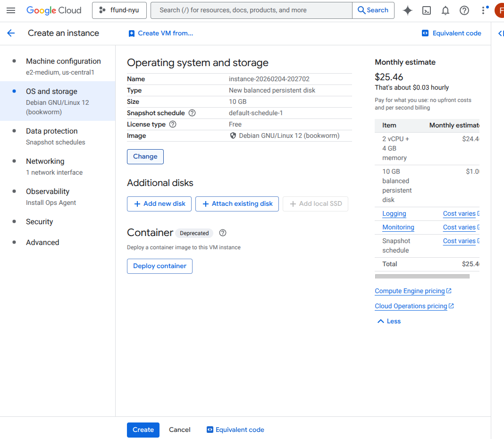504x439 pixels.
Task: Open the Security section
Action: [40, 222]
